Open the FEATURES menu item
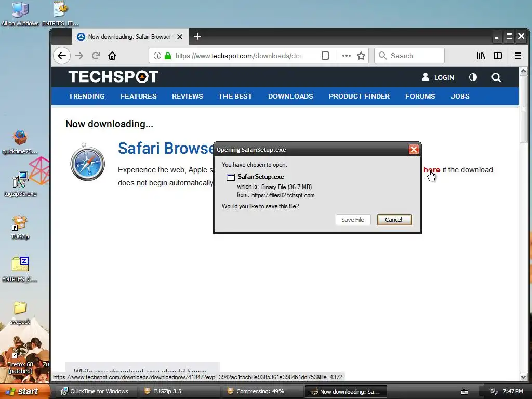Screen dimensions: 532x399 point(138,96)
